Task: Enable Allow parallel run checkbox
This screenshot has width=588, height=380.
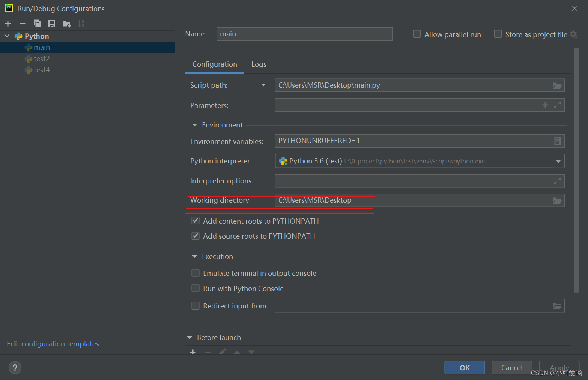Action: point(417,34)
